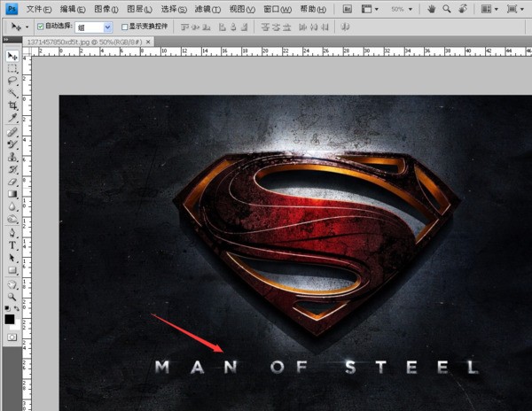Activate the Hand tool in toolbox
Screen dimensions: 532x411
pyautogui.click(x=12, y=285)
